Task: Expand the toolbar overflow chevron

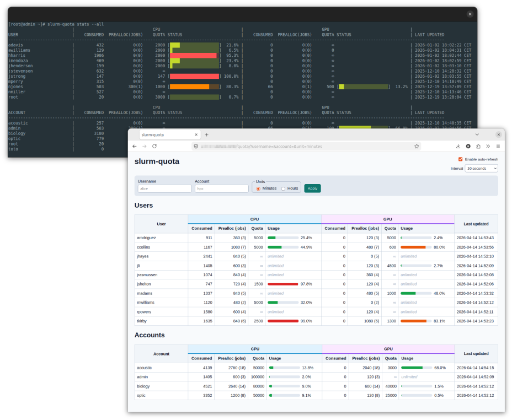Action: [x=488, y=147]
